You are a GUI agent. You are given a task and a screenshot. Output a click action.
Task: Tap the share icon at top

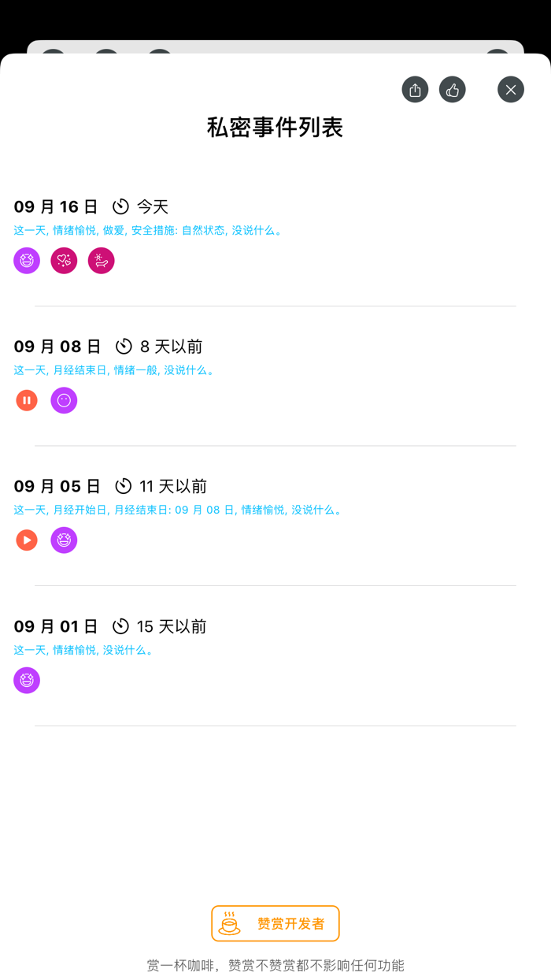(x=415, y=90)
